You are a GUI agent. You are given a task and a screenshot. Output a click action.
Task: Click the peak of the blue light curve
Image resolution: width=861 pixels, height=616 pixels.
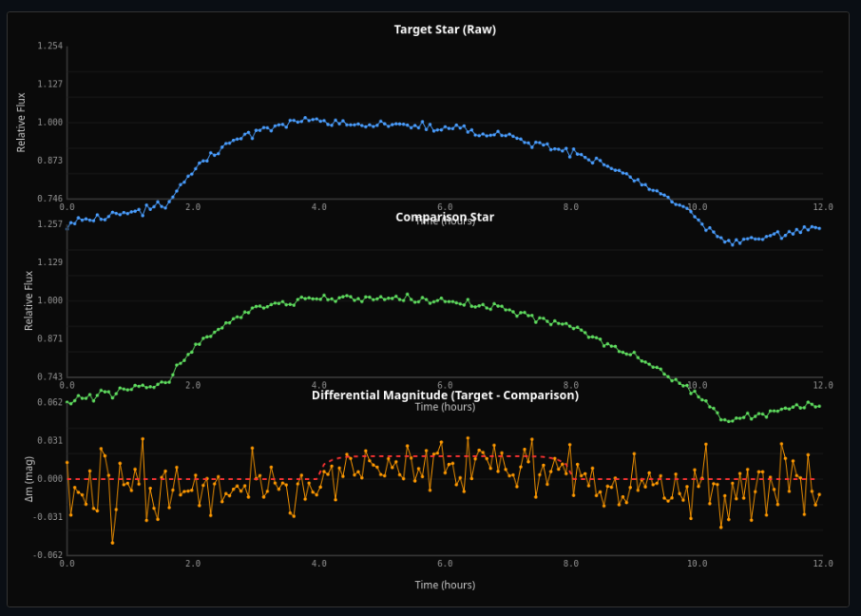click(304, 117)
